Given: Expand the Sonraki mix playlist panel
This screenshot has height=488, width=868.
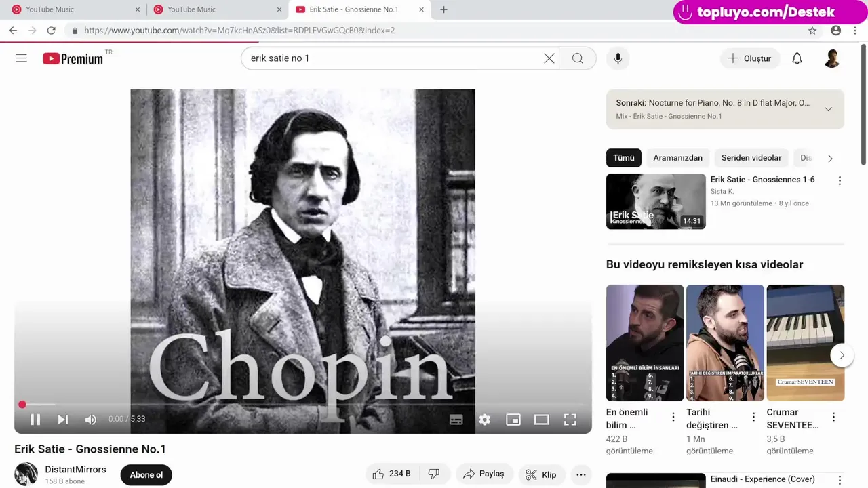Looking at the screenshot, I should (828, 109).
